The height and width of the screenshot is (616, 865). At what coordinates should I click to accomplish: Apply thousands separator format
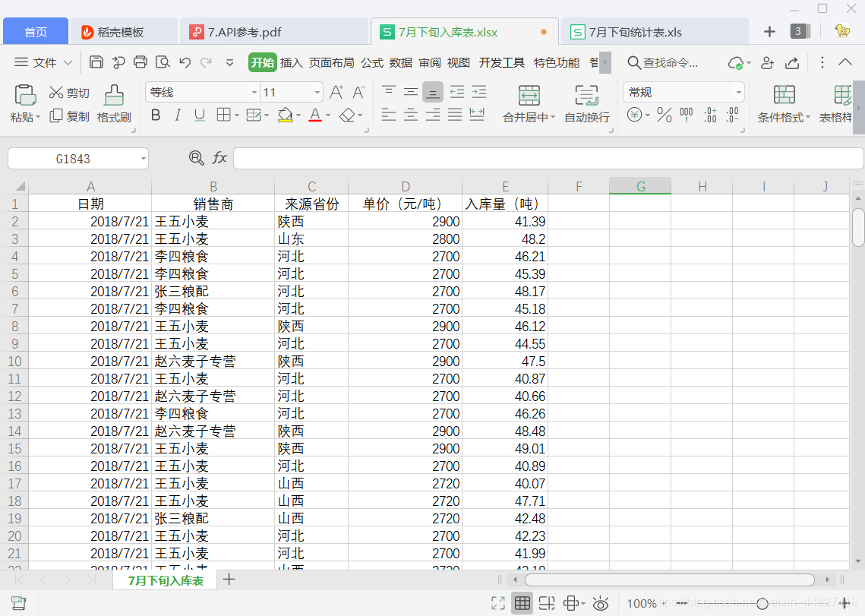pos(687,115)
